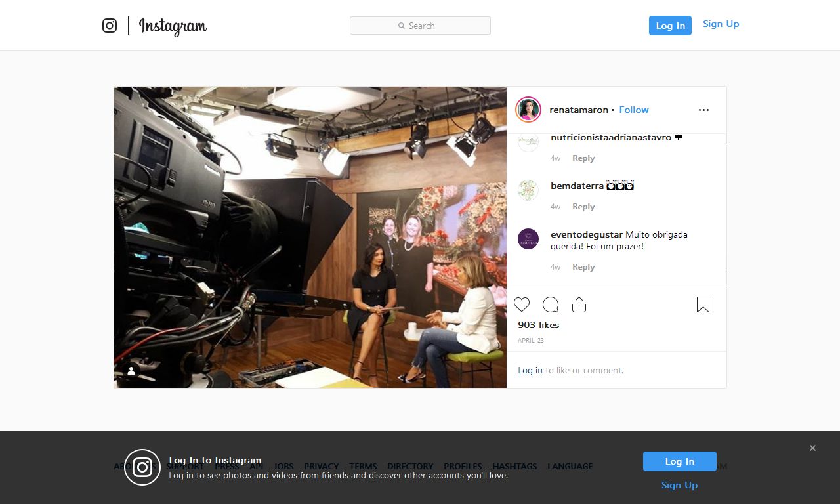Reply to the eventodegustar comment
This screenshot has width=840, height=504.
pyautogui.click(x=583, y=267)
